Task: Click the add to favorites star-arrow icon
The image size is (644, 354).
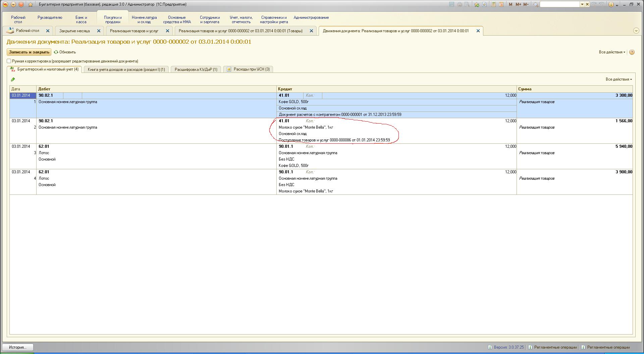Action: point(476,4)
